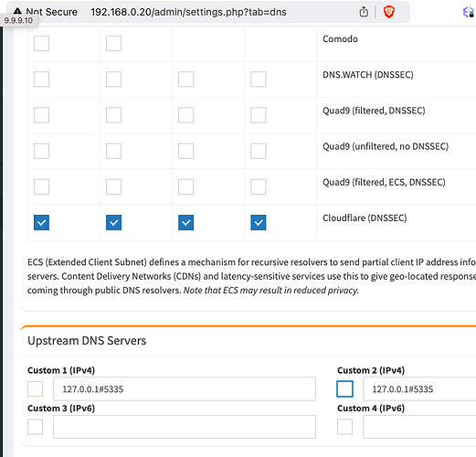Focus the Custom 4 (IPv6) input field
The height and width of the screenshot is (457, 476).
(419, 427)
